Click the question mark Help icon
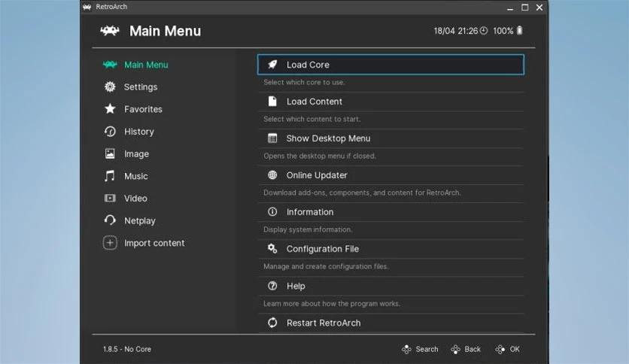The height and width of the screenshot is (364, 629). (x=272, y=286)
